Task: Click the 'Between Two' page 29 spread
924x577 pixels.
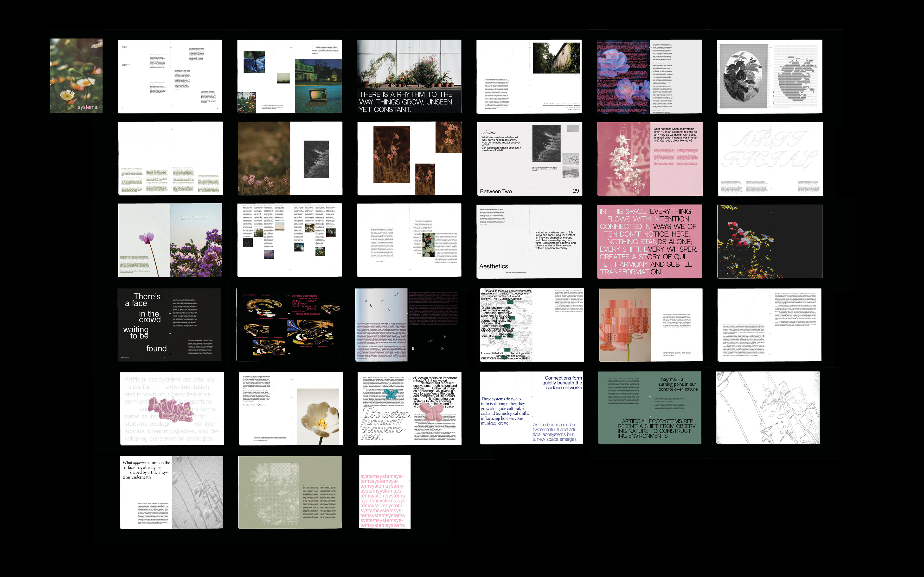Action: [530, 159]
